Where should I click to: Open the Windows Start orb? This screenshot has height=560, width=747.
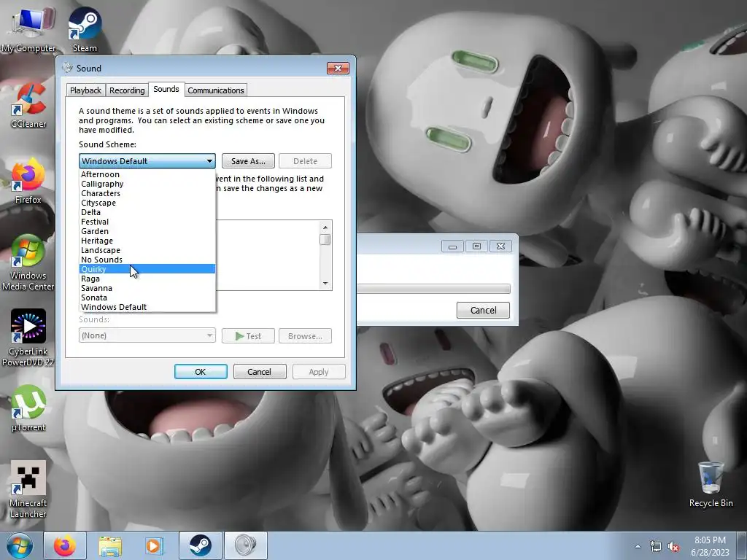coord(19,545)
